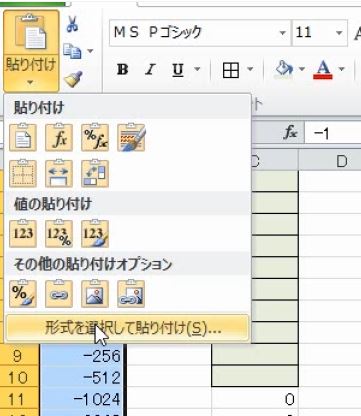Viewport: 361px width, 416px height.
Task: Choose Transpose paste option
Action: pos(95,173)
